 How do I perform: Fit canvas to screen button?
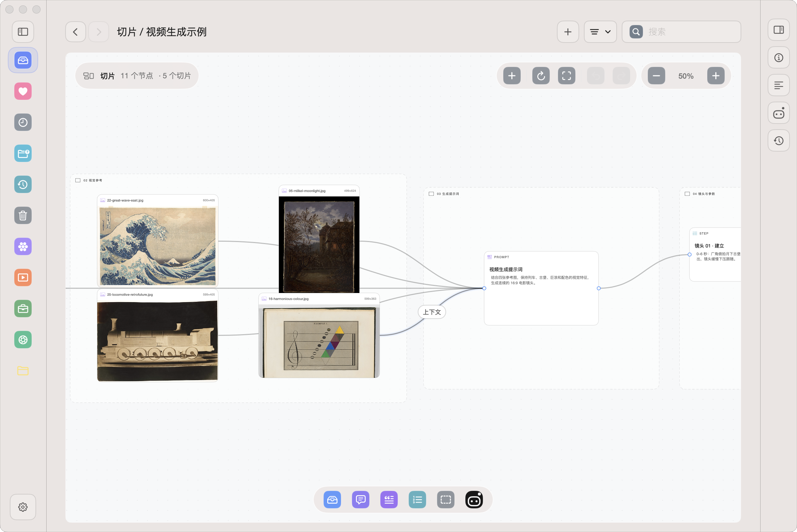click(x=567, y=76)
